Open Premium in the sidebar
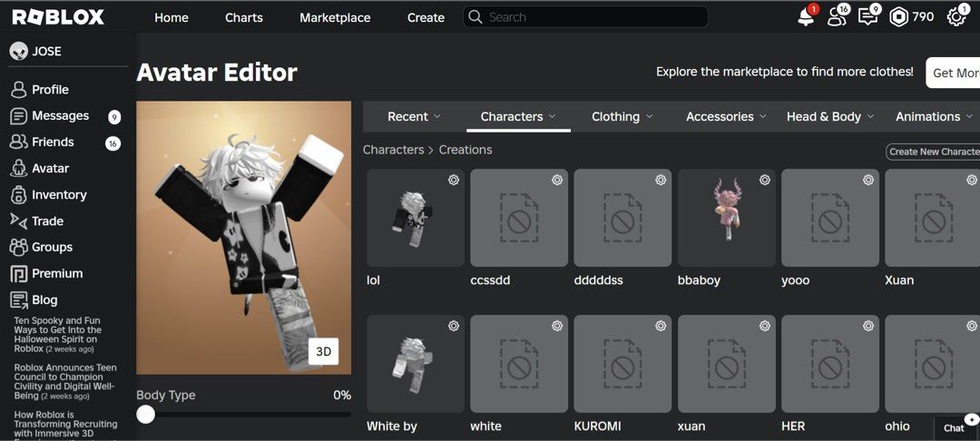This screenshot has width=980, height=441. coord(46,274)
